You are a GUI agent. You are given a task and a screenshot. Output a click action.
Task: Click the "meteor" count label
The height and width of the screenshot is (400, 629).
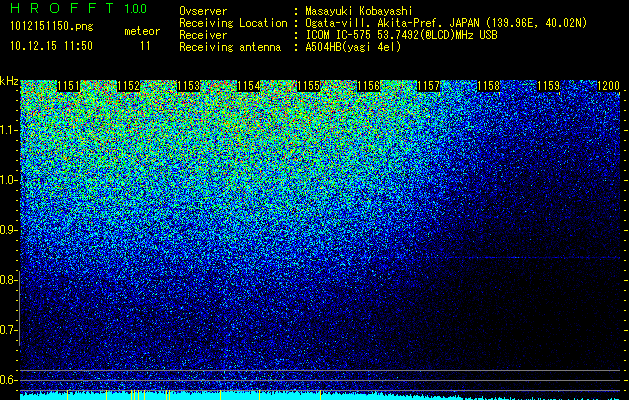pyautogui.click(x=142, y=31)
